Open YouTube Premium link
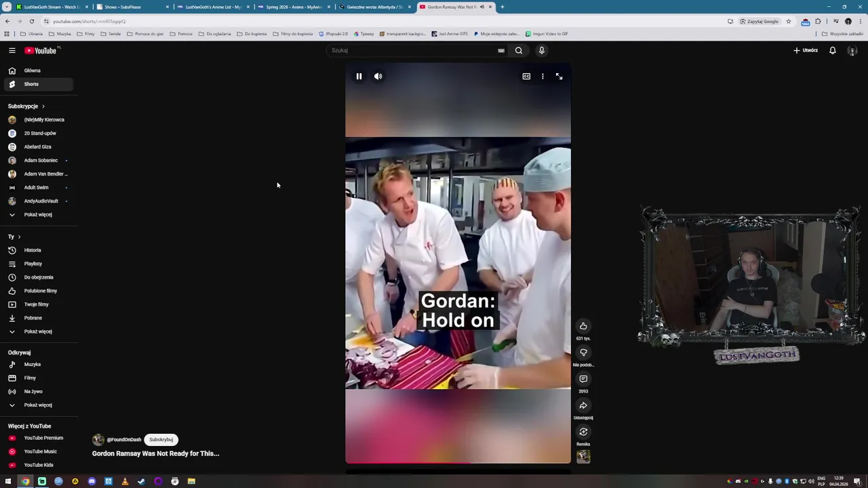The width and height of the screenshot is (868, 488). pos(38,438)
